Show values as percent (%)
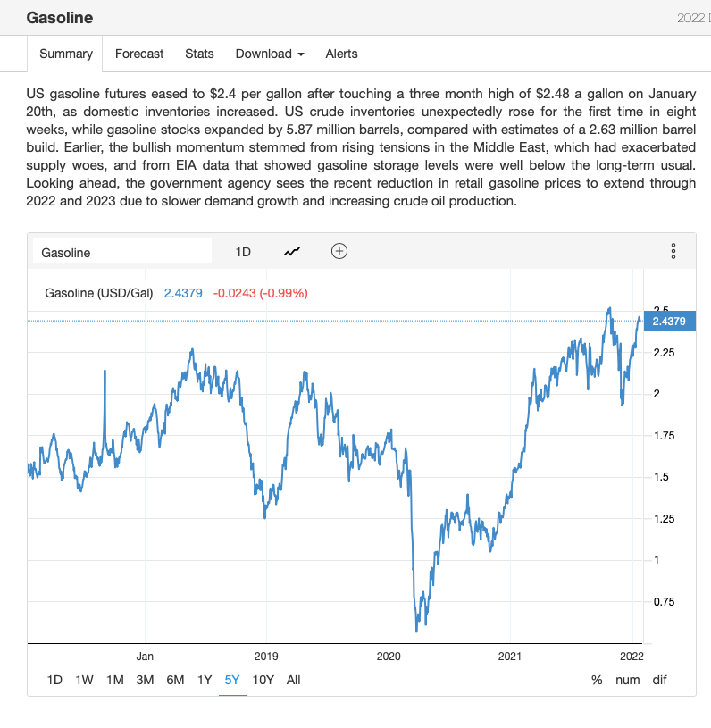The height and width of the screenshot is (728, 711). (x=597, y=680)
